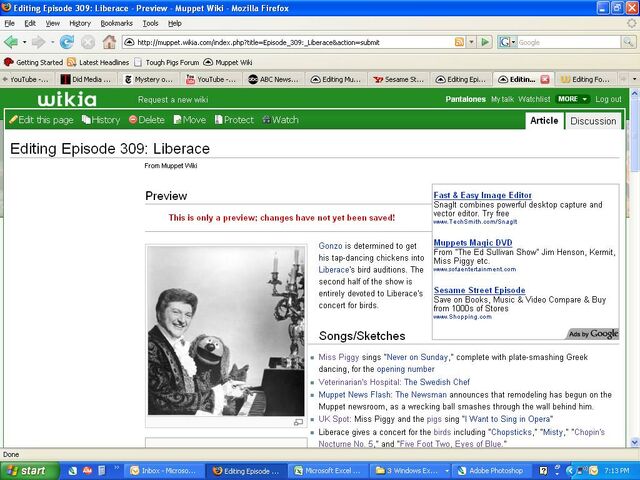Image resolution: width=640 pixels, height=480 pixels.
Task: Click the Never on Sunday song link
Action: point(417,357)
